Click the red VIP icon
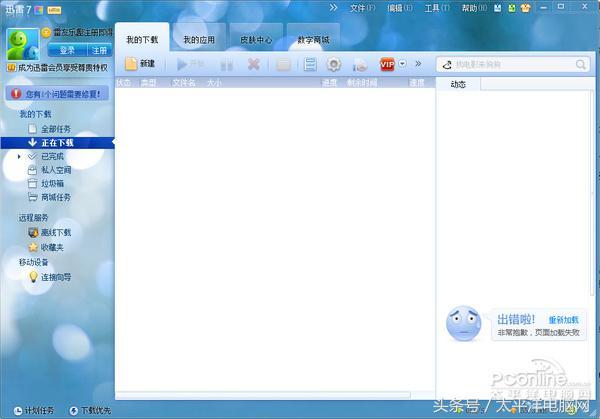Image resolution: width=600 pixels, height=419 pixels. click(387, 64)
